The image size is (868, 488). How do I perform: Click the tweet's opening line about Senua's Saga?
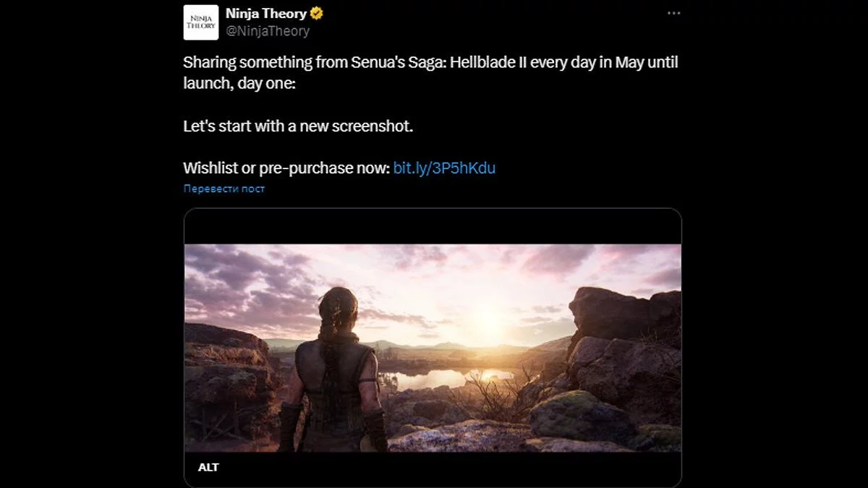tap(430, 62)
